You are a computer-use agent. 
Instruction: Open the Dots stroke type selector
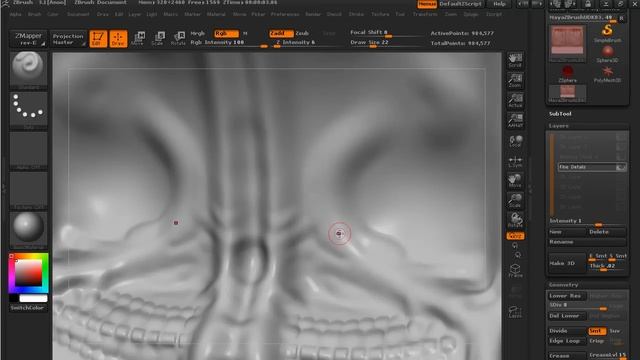(28, 111)
